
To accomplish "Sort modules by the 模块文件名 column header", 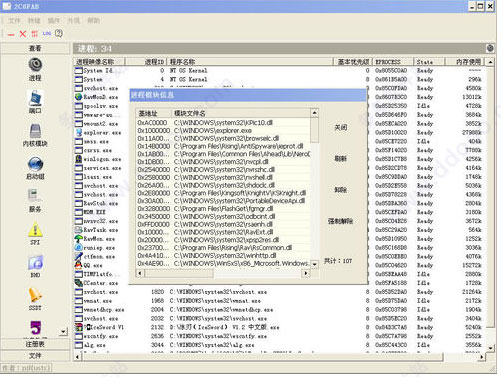I will pyautogui.click(x=240, y=113).
